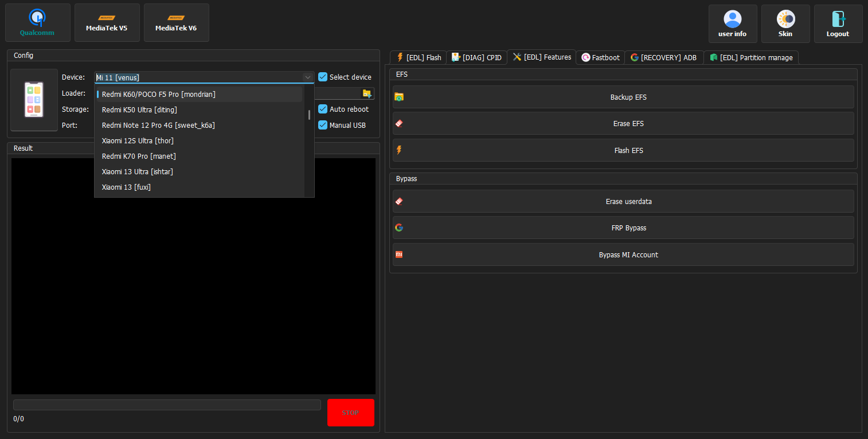Disable the Auto reboot option

pos(323,109)
